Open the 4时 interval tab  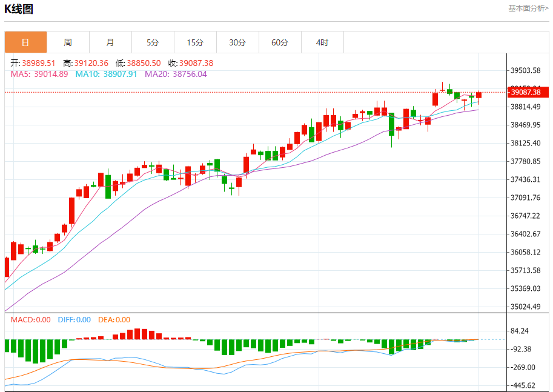(x=322, y=42)
